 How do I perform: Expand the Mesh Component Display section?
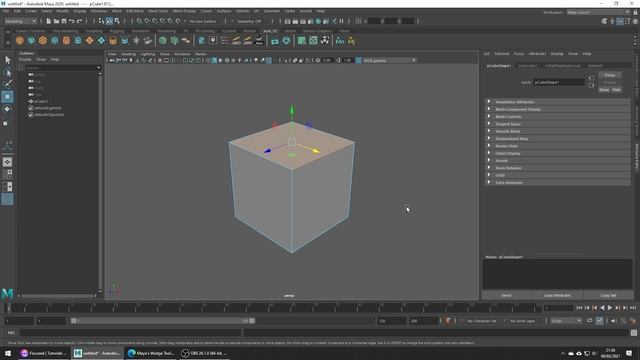click(x=557, y=109)
